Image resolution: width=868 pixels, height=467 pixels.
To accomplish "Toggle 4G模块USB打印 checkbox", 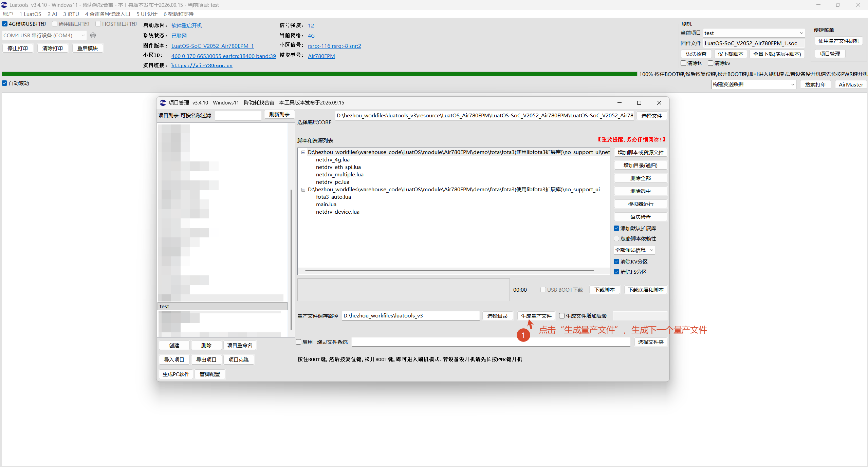I will 5,24.
